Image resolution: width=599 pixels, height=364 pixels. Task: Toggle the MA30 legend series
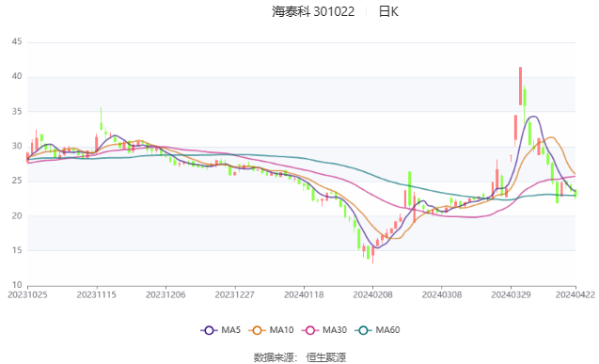[324, 330]
